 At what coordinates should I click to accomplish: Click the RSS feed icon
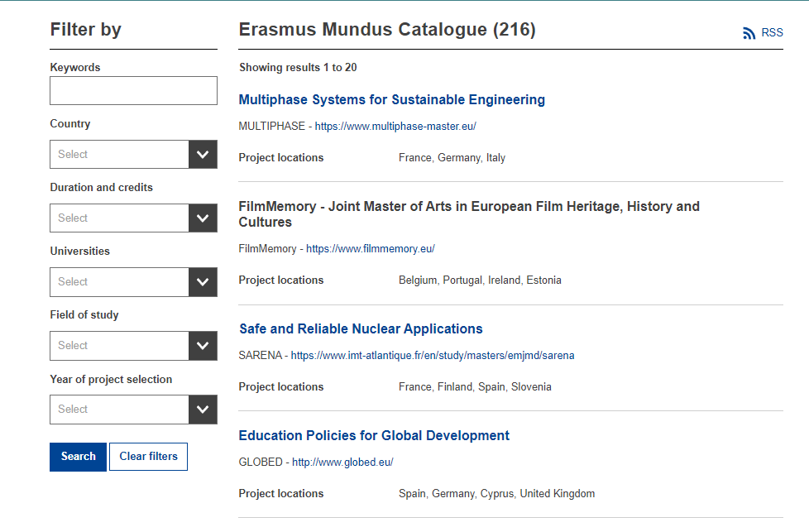[749, 33]
